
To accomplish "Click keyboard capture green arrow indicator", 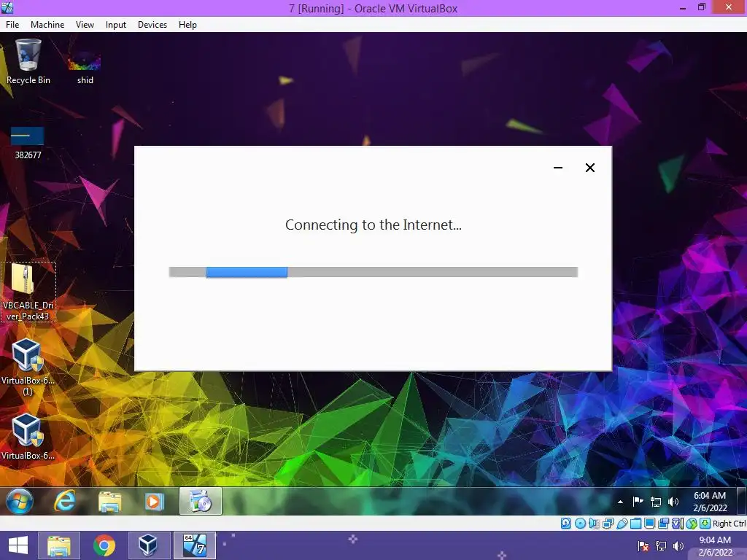I will coord(705,524).
